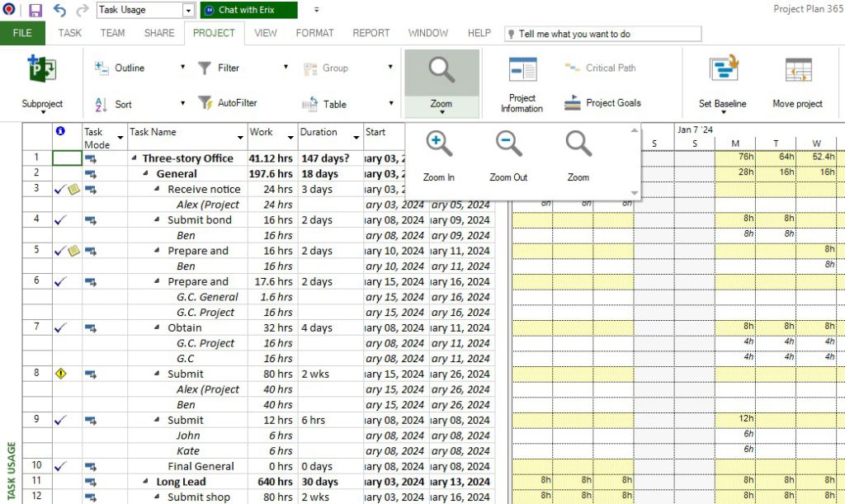Choose the plain Zoom option in dropdown
The image size is (845, 504).
coord(578,156)
